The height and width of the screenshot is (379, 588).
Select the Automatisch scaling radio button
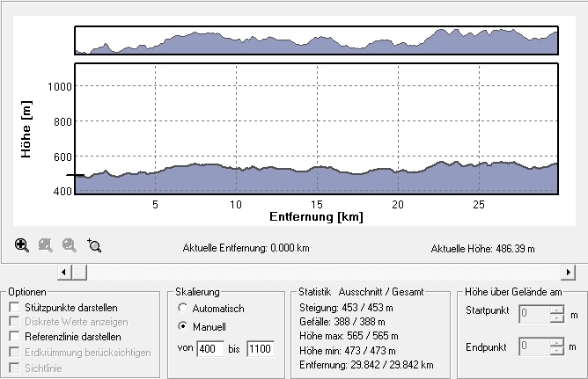tap(183, 309)
